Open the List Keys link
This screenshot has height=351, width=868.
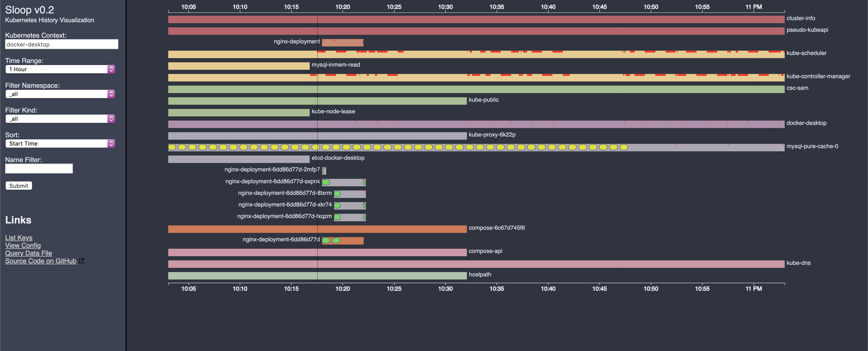tap(19, 238)
